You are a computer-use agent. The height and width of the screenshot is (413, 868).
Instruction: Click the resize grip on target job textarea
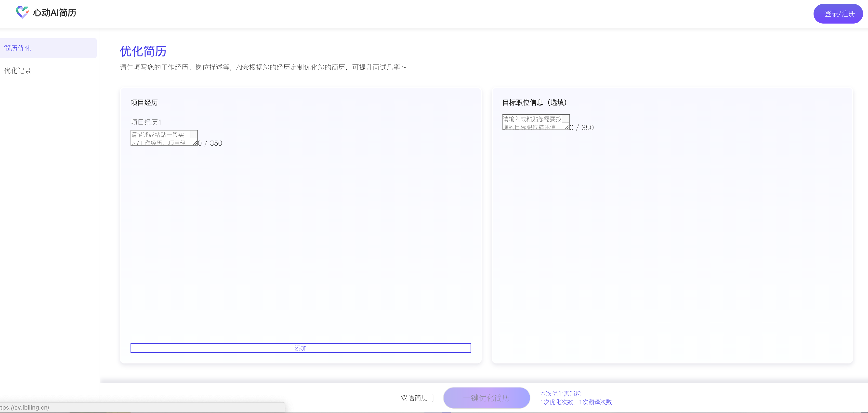(567, 128)
